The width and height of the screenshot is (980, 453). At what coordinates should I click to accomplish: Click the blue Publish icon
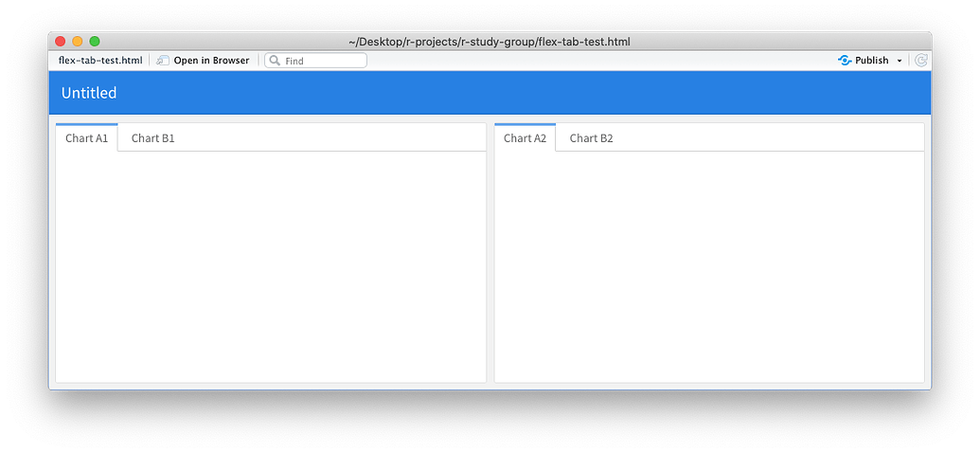tap(845, 61)
